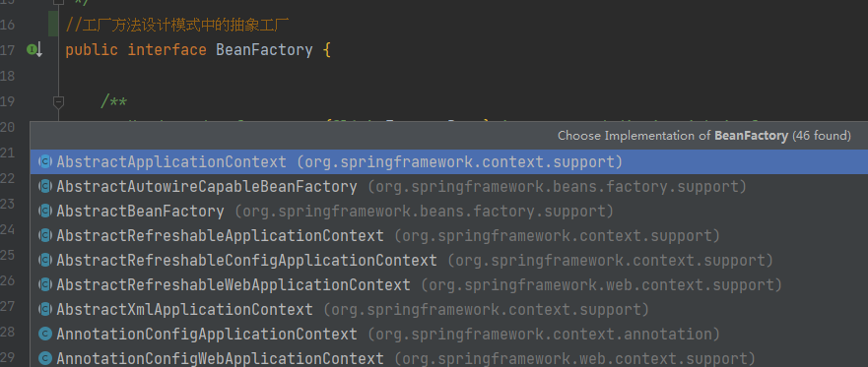Screen dimensions: 868x367
Task: Select AbstractRefreshableWebApplicationContext entry
Action: 449,284
